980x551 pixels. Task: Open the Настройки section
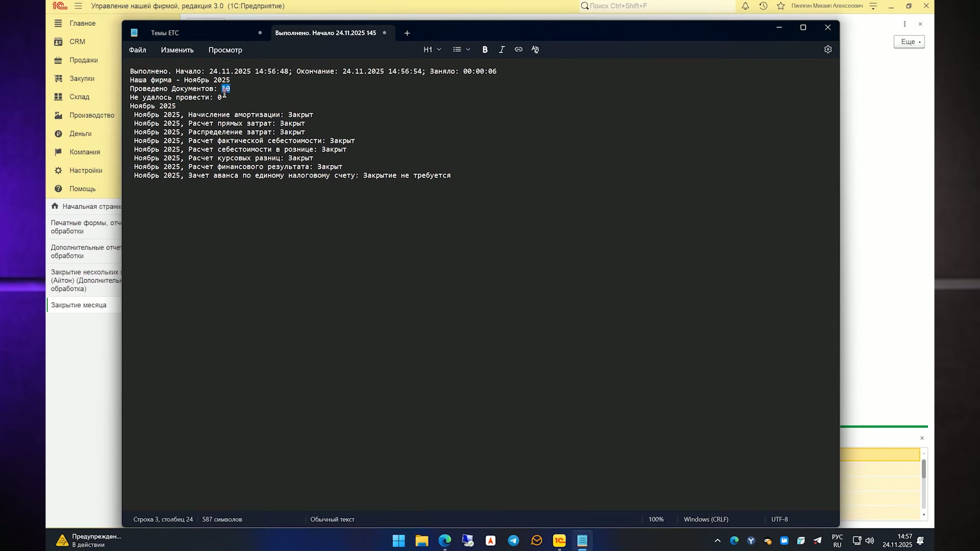point(86,170)
